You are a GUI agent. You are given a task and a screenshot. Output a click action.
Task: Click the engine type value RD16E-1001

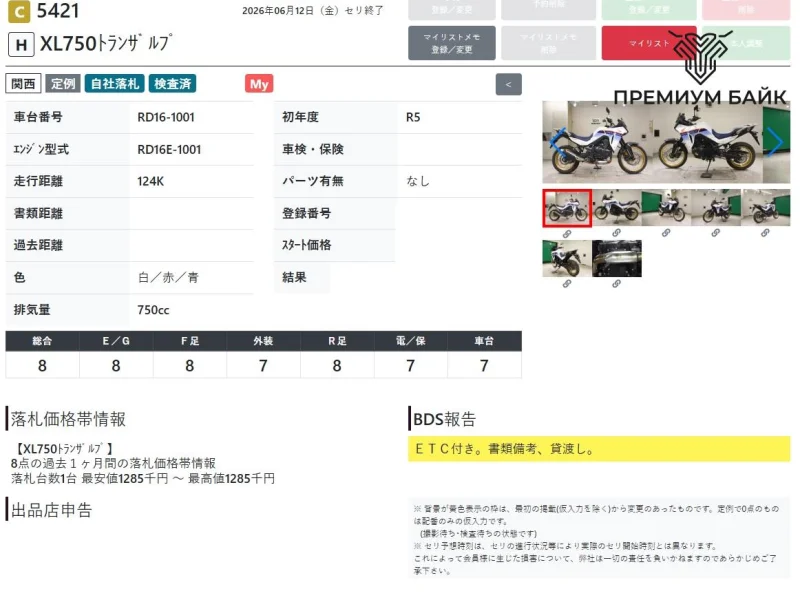[x=169, y=149]
